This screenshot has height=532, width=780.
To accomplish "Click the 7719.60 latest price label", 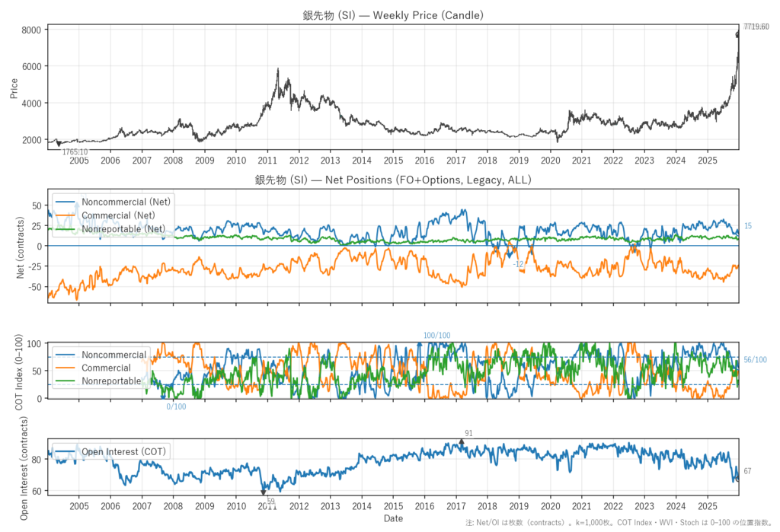I will pos(756,27).
